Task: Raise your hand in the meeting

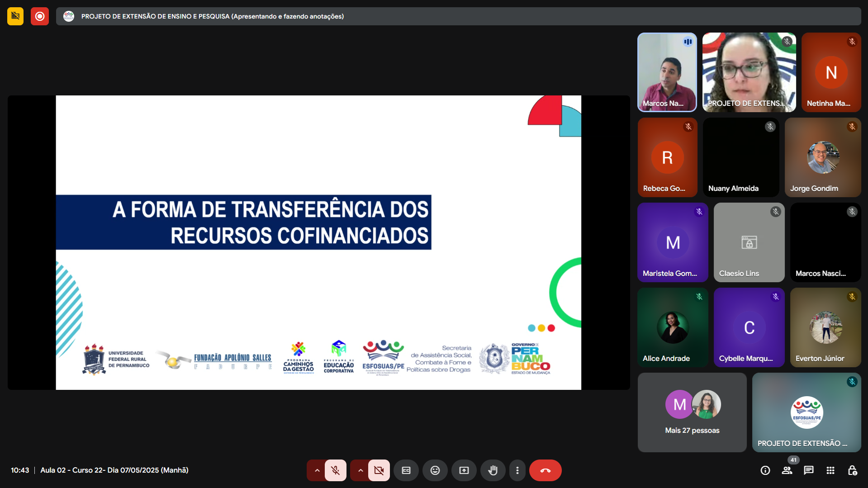Action: pos(493,470)
